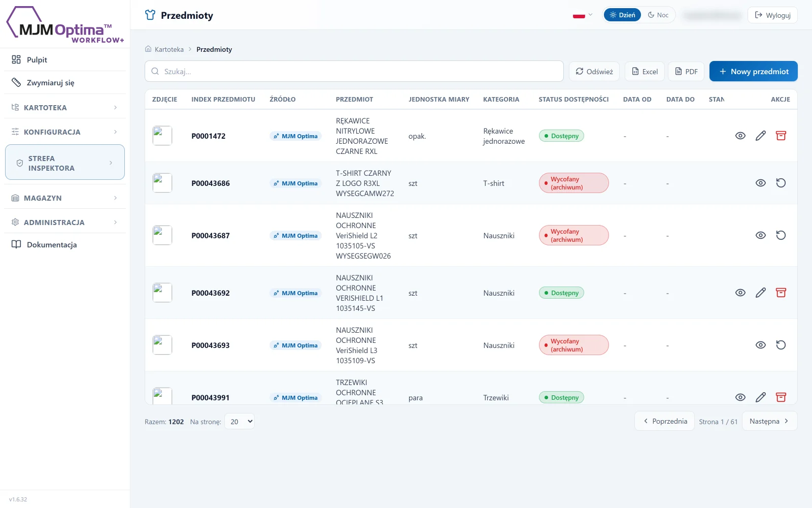View details of item P00043686

click(761, 183)
